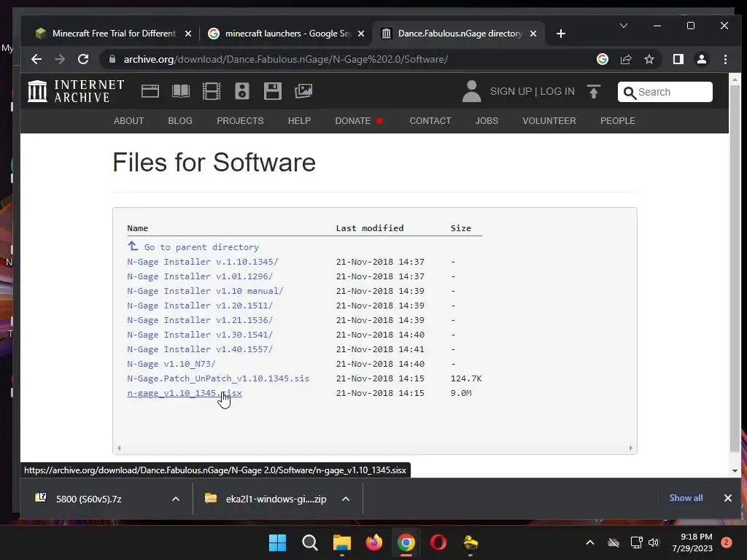Viewport: 747px width, 560px height.
Task: Open the PROJECTS menu item
Action: 240,120
